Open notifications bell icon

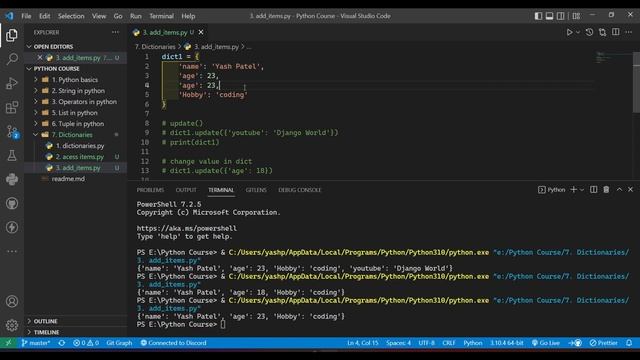coord(629,343)
